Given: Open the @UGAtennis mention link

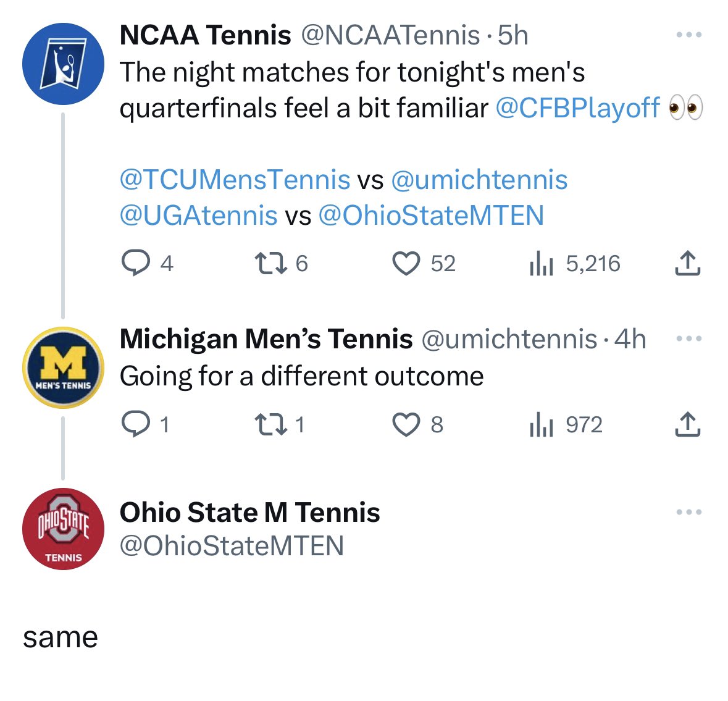Looking at the screenshot, I should 199,216.
